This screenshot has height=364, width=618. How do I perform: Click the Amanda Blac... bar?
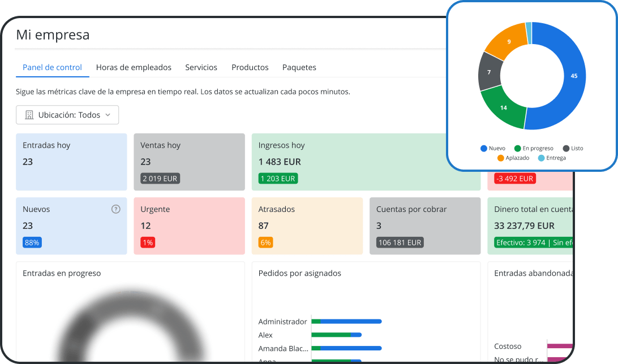[346, 348]
